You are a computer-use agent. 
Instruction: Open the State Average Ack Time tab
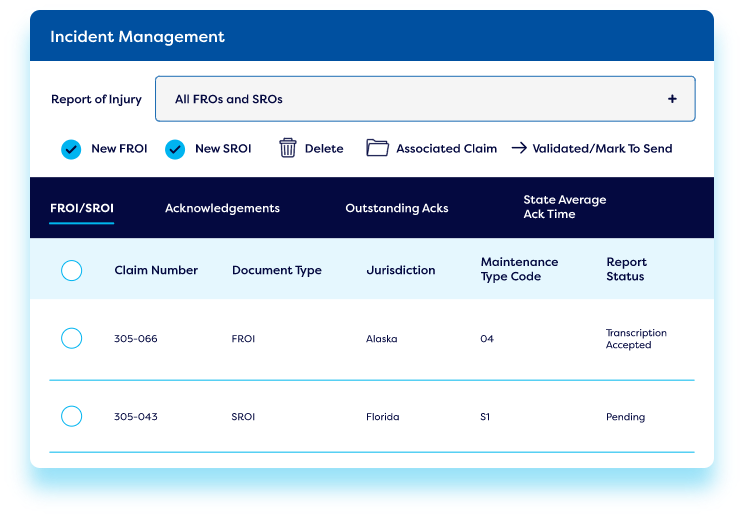click(564, 207)
